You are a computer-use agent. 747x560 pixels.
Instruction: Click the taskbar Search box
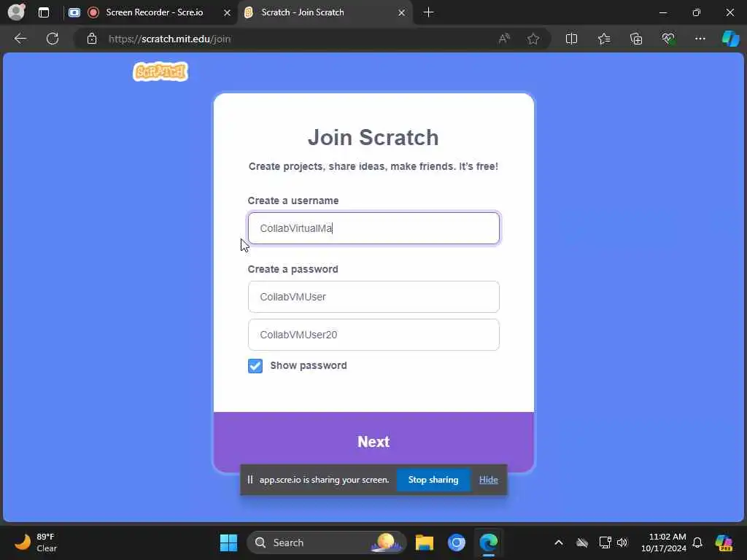(326, 542)
